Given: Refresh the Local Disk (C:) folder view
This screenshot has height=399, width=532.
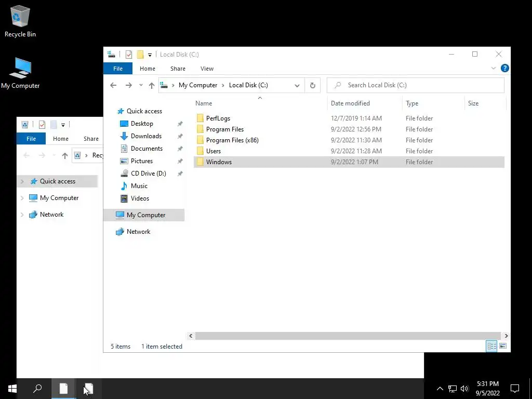Looking at the screenshot, I should pyautogui.click(x=312, y=85).
